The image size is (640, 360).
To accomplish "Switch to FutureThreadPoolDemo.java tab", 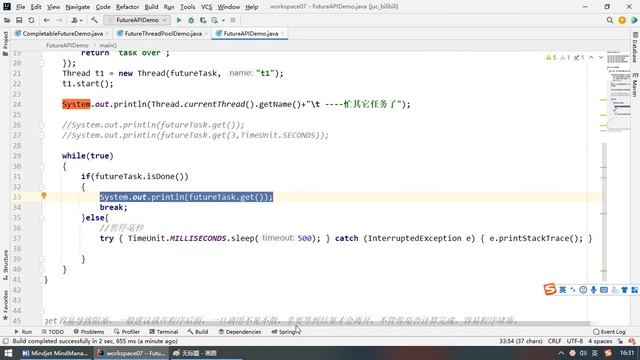I will pos(163,33).
